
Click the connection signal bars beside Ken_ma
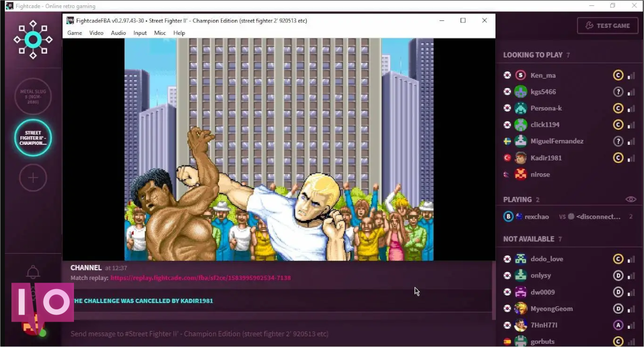point(631,76)
